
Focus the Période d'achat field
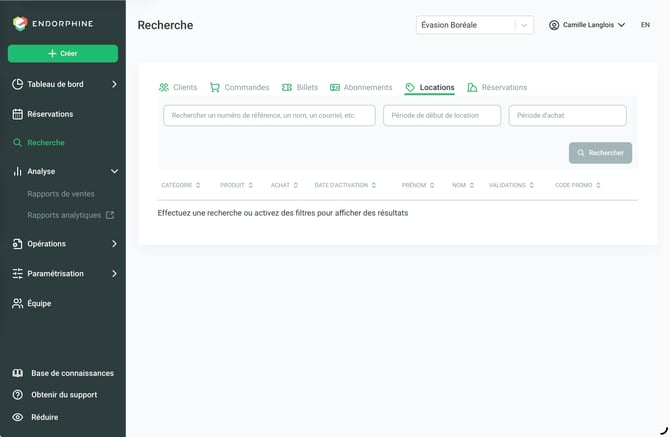point(567,115)
